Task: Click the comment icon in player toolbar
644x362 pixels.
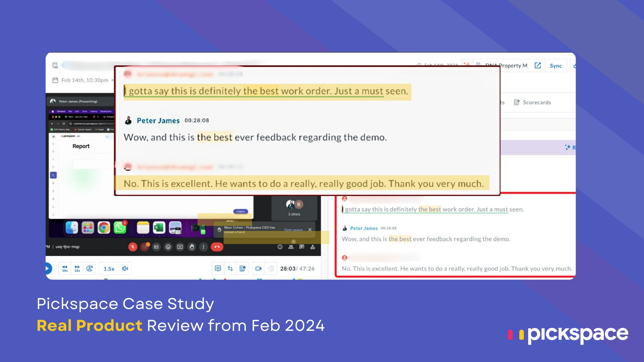Action: pos(218,268)
